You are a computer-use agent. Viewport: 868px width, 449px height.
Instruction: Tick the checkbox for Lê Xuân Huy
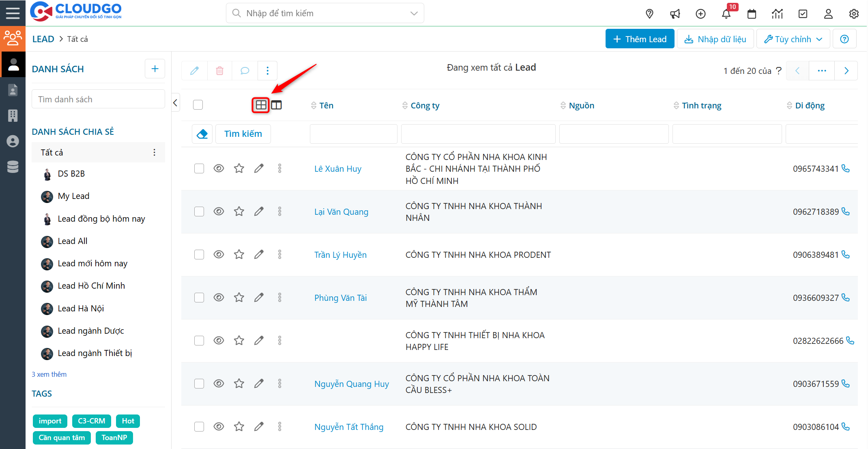pos(199,168)
